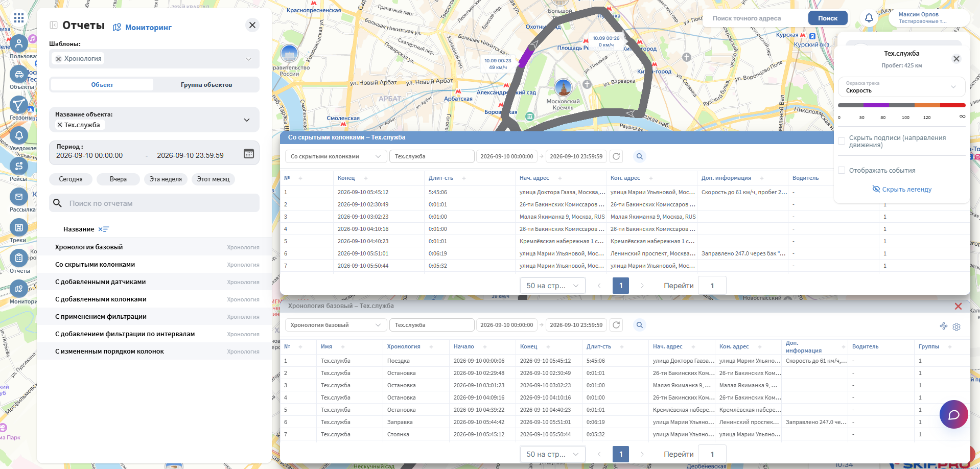Switch to 'Группа объектов' tab

[206, 85]
